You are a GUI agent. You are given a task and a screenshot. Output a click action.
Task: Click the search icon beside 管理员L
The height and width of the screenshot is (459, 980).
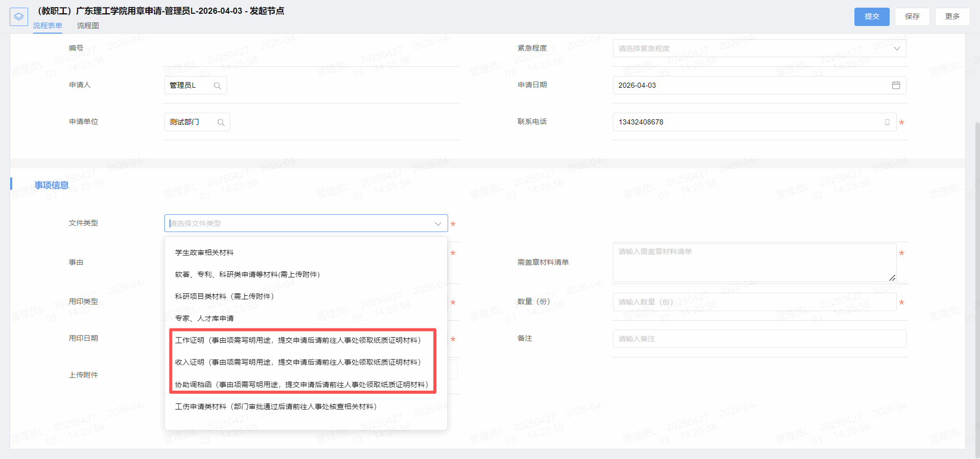pyautogui.click(x=217, y=86)
